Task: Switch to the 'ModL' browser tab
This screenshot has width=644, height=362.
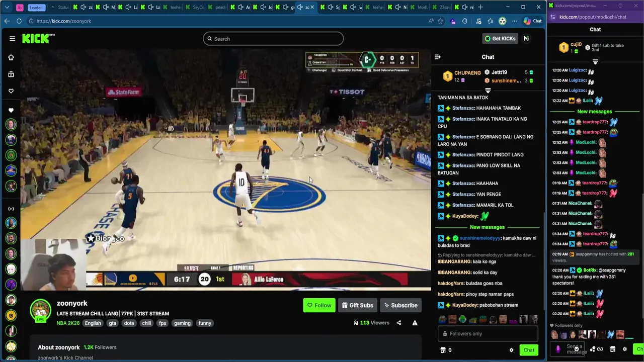Action: tap(419, 7)
